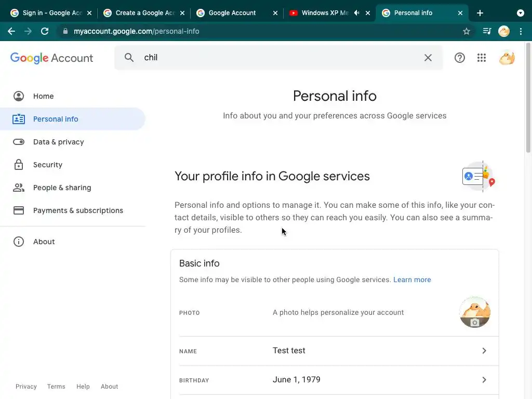Image resolution: width=532 pixels, height=399 pixels.
Task: Clear the search text with X icon
Action: point(428,58)
